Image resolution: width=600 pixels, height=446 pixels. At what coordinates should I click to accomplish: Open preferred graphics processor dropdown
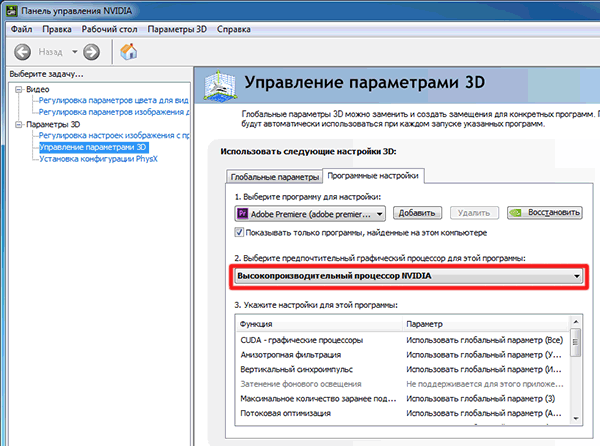409,276
